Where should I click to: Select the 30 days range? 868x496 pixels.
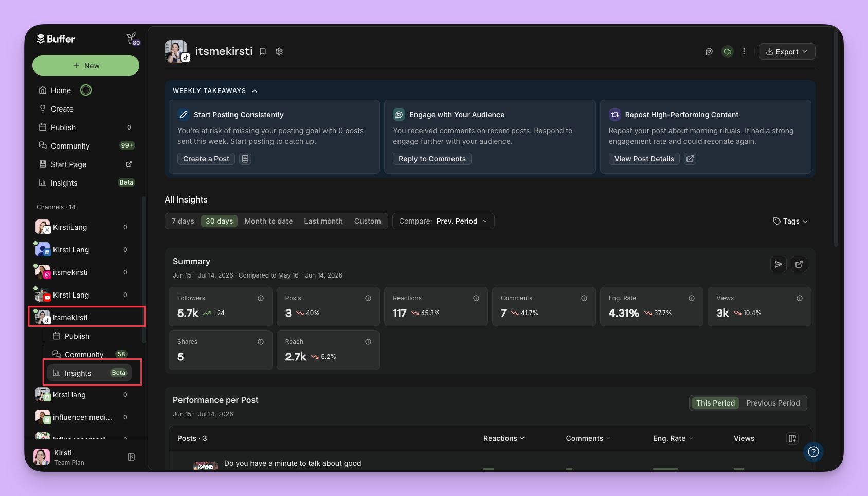pos(220,221)
